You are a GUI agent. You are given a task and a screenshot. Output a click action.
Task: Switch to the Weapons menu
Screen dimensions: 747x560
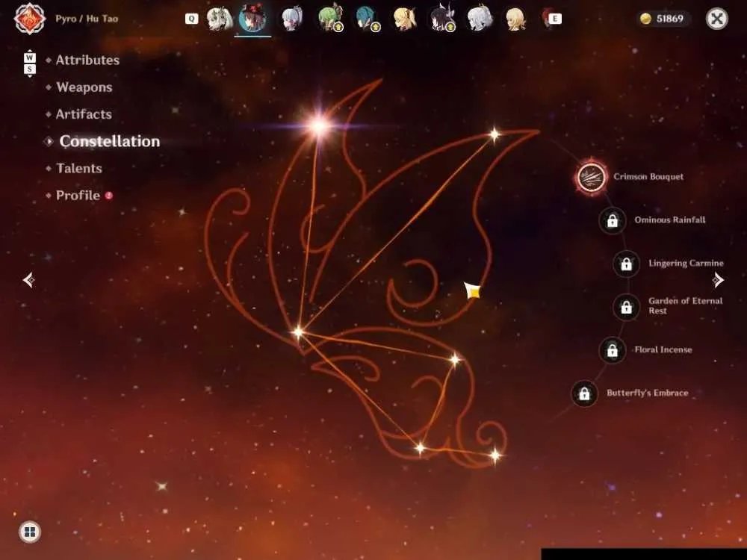coord(84,87)
